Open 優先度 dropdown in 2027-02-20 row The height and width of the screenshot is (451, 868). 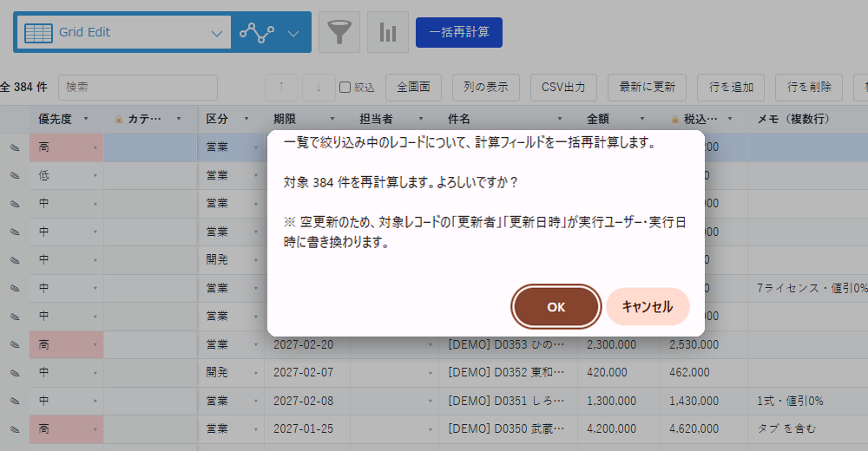[95, 344]
